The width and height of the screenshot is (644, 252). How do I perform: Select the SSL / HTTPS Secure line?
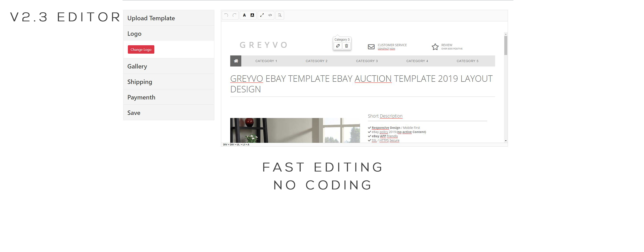385,140
